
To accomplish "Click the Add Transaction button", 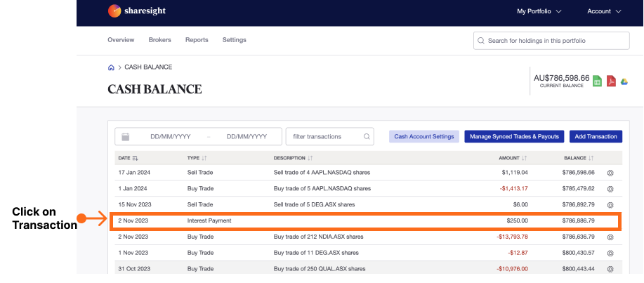I will pyautogui.click(x=596, y=136).
